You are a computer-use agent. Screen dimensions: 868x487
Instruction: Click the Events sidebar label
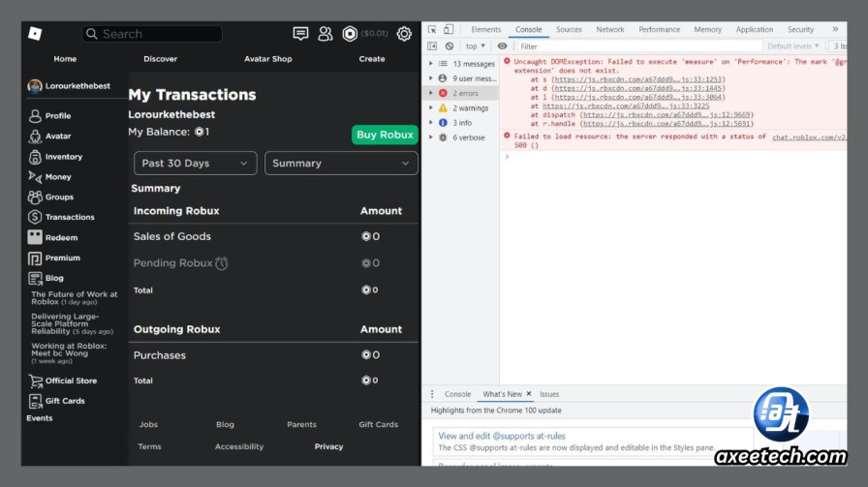pyautogui.click(x=40, y=418)
